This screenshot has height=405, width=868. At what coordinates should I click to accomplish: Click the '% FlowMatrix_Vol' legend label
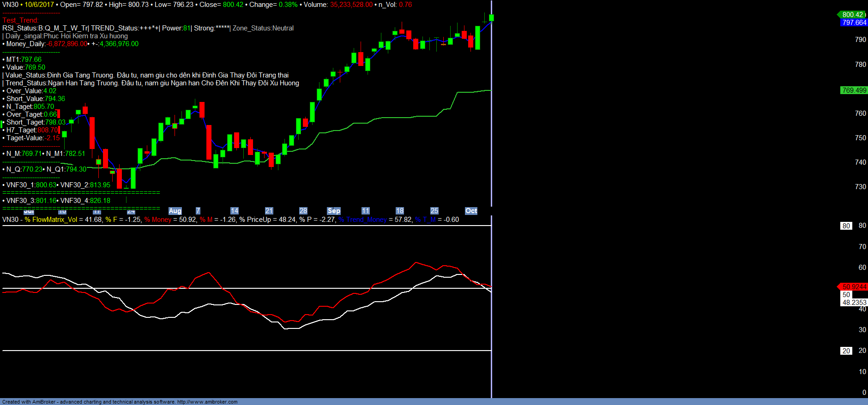point(51,220)
